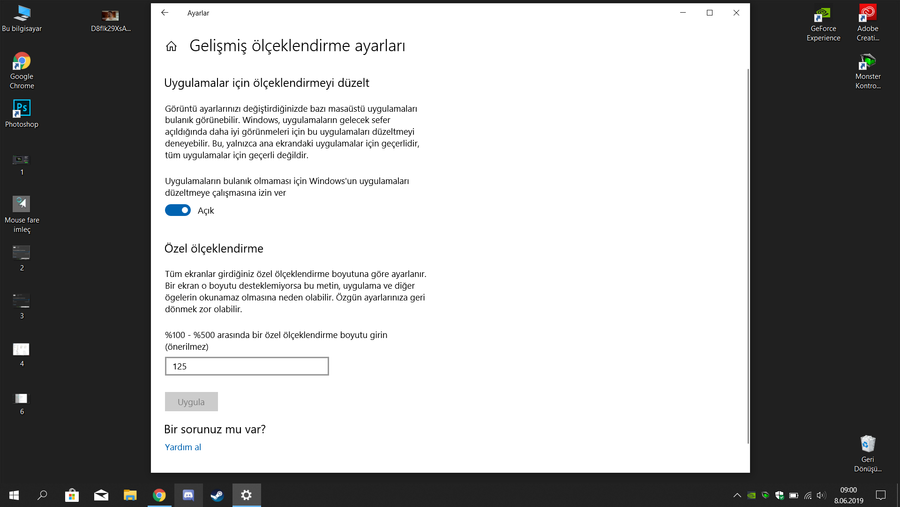Image resolution: width=900 pixels, height=507 pixels.
Task: Select desktop file named 1
Action: pyautogui.click(x=22, y=165)
